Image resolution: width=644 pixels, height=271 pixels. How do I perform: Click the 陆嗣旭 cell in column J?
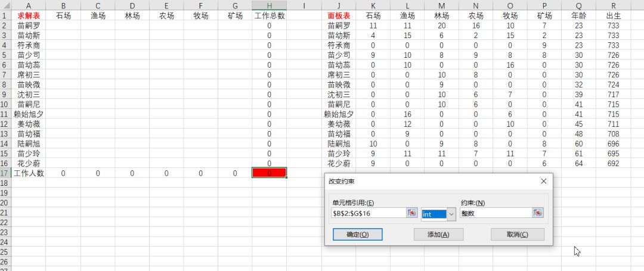click(339, 144)
